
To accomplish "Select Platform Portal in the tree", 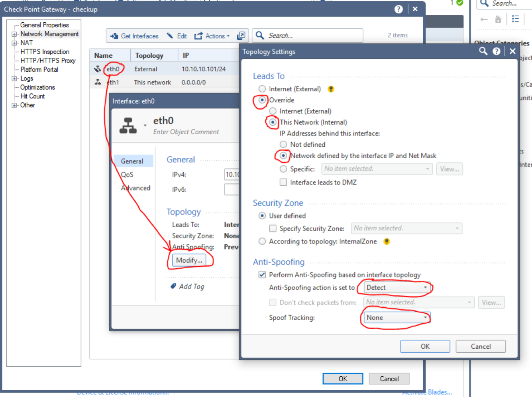I will pos(39,69).
